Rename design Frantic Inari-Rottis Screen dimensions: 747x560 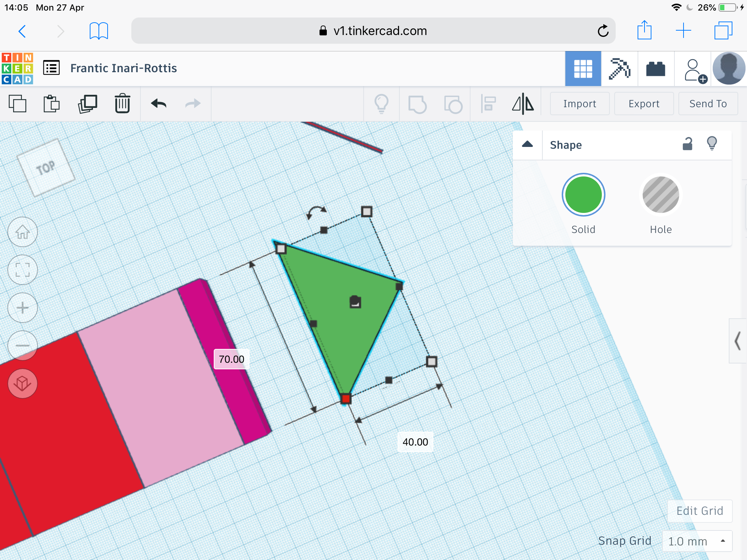124,69
